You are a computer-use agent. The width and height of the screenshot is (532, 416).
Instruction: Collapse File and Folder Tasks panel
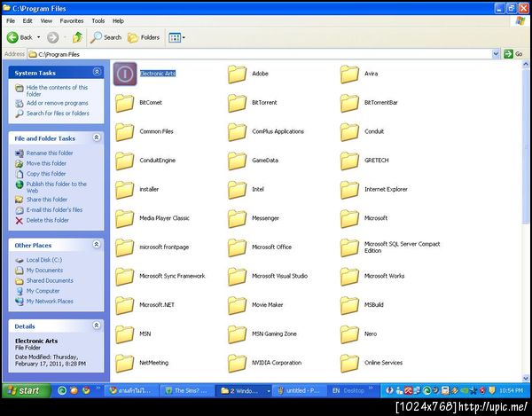pos(97,137)
